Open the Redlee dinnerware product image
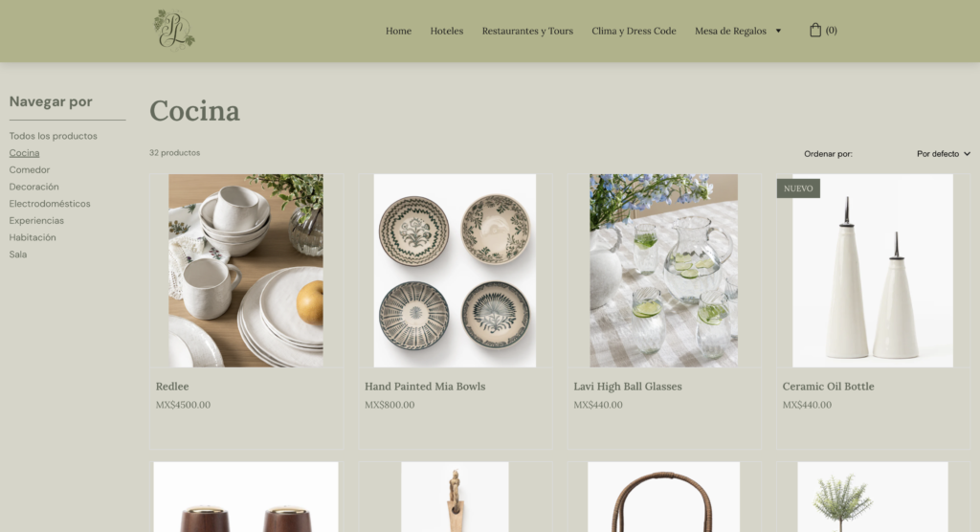 pyautogui.click(x=246, y=271)
